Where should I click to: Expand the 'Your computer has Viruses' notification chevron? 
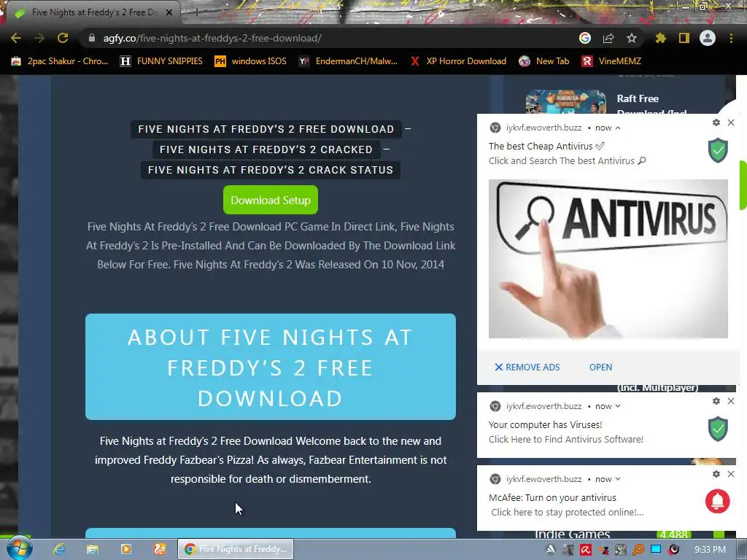[618, 406]
